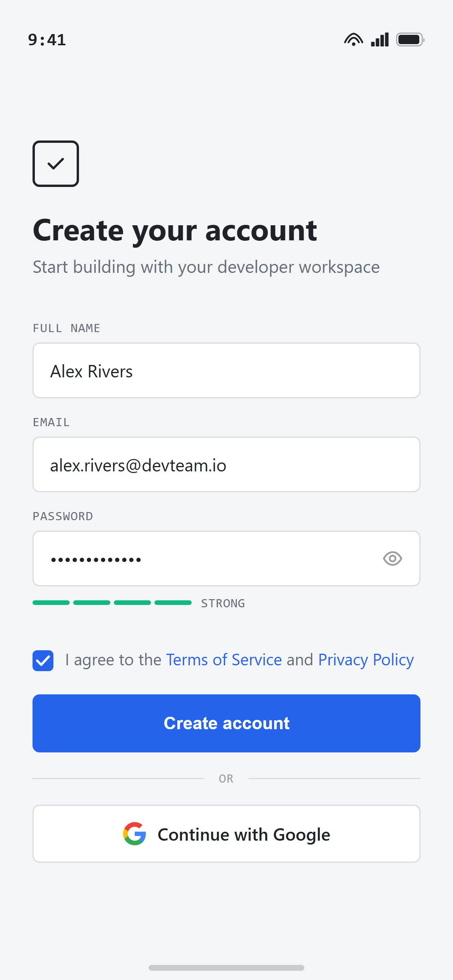Tap the 9:41 clock in status bar
453x980 pixels.
click(47, 40)
